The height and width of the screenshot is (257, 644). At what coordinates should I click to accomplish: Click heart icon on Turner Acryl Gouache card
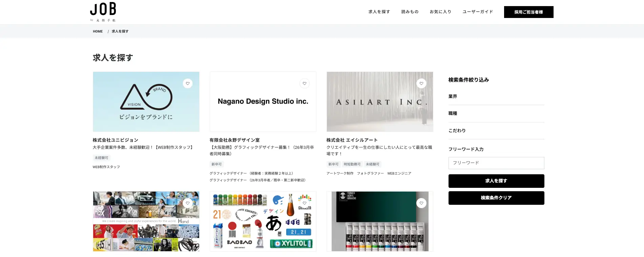tap(421, 203)
